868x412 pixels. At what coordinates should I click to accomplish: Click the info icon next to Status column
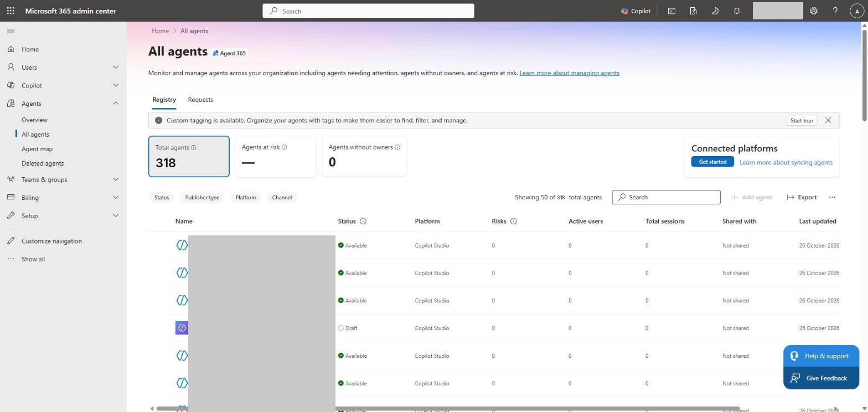click(363, 222)
